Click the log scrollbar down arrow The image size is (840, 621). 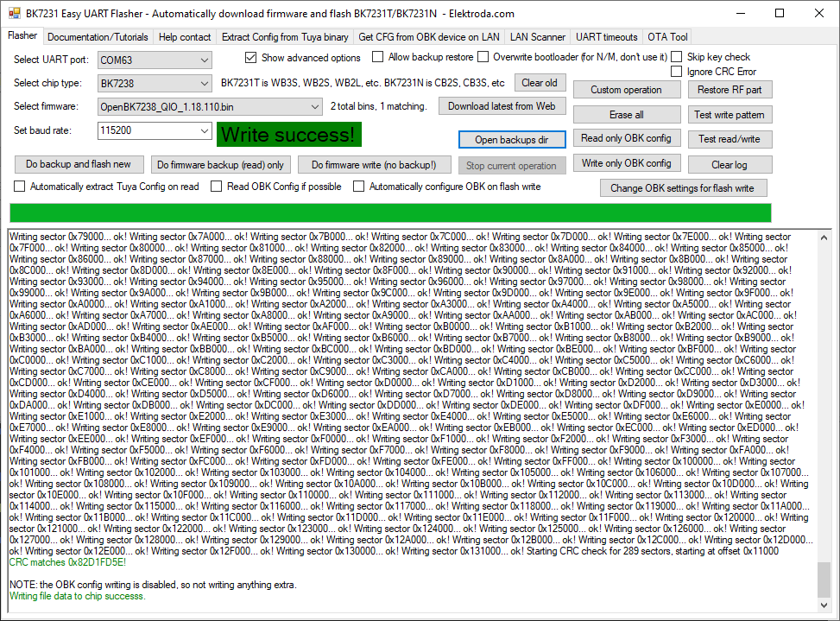[824, 605]
